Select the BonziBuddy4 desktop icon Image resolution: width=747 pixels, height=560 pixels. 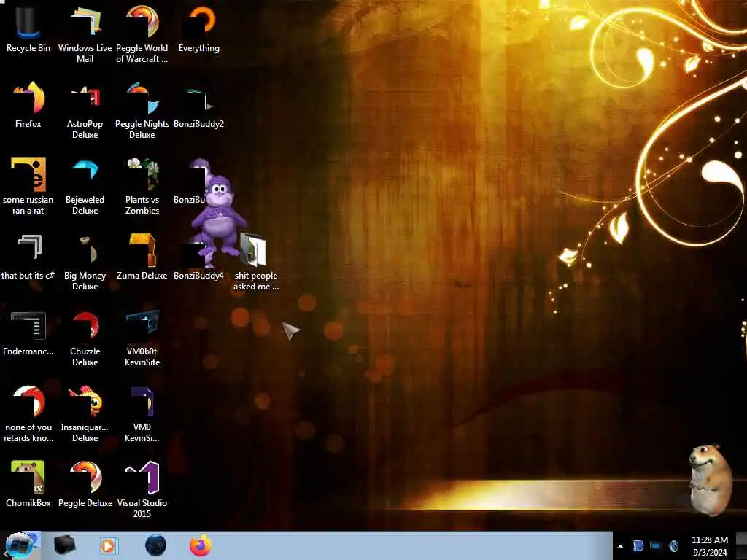tap(198, 261)
